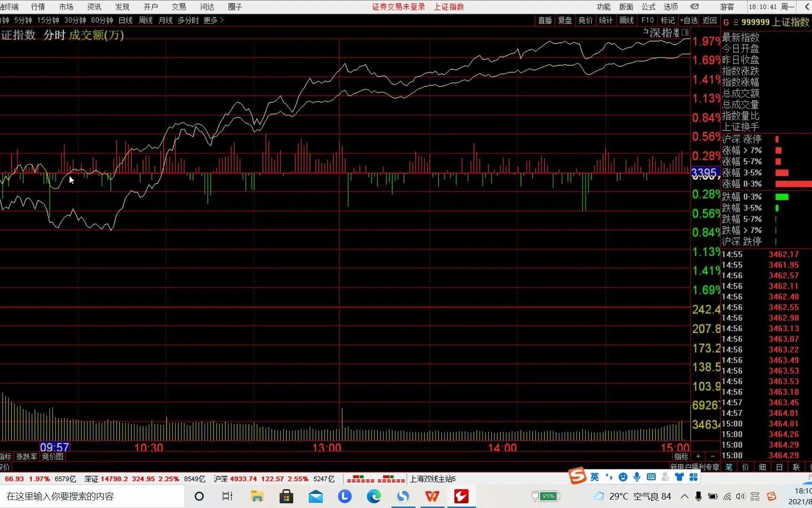Viewport: 812px width, 508px height.
Task: Open the network Wi-Fi tray icon
Action: point(727,496)
